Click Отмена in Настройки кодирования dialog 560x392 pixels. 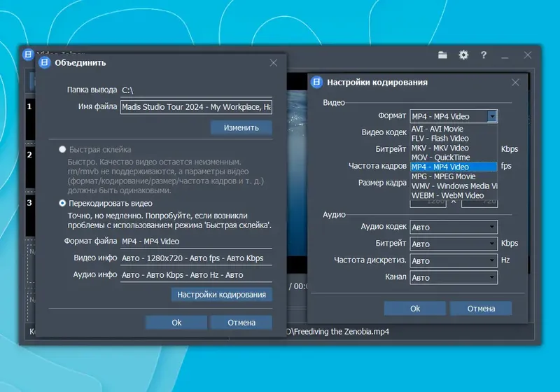tap(481, 309)
